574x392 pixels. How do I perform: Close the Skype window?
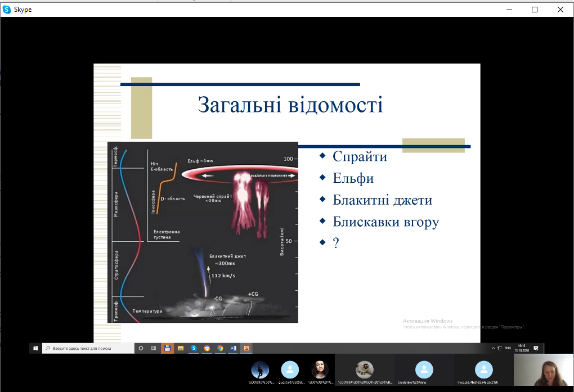560,10
